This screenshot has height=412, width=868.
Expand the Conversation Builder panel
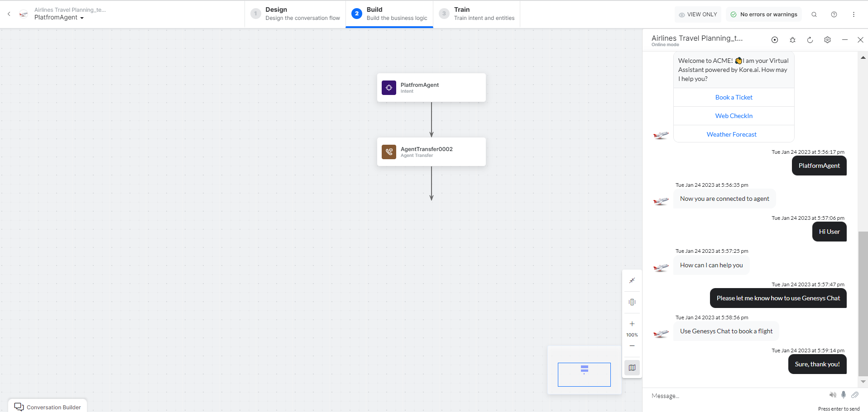click(x=48, y=407)
